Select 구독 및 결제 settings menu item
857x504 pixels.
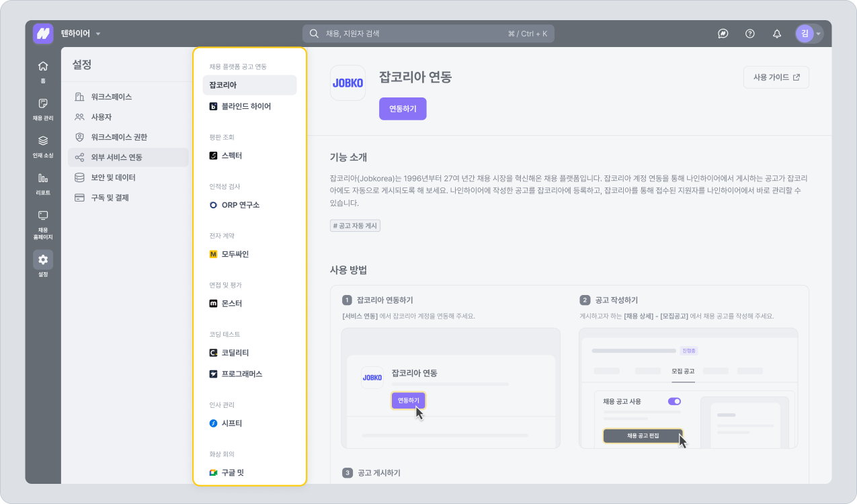click(x=128, y=198)
